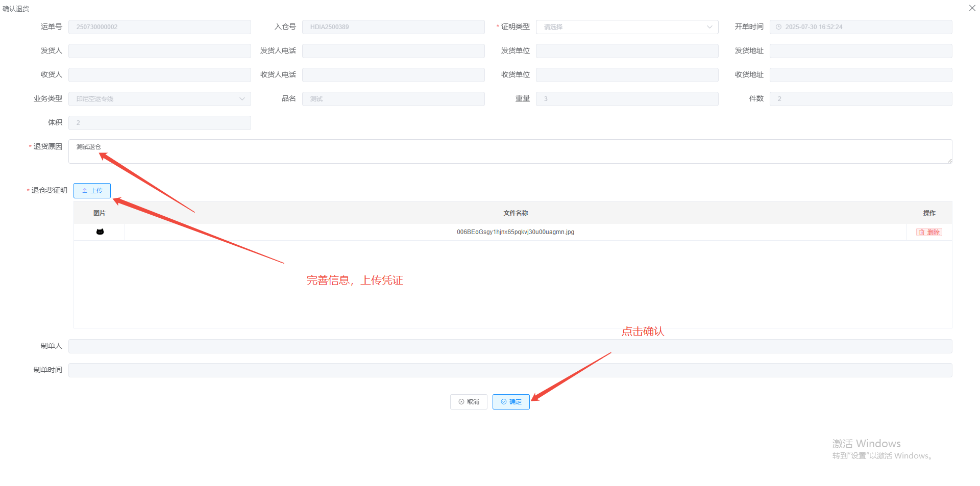This screenshot has height=486, width=980.
Task: Click the 品名 input field
Action: coord(393,99)
